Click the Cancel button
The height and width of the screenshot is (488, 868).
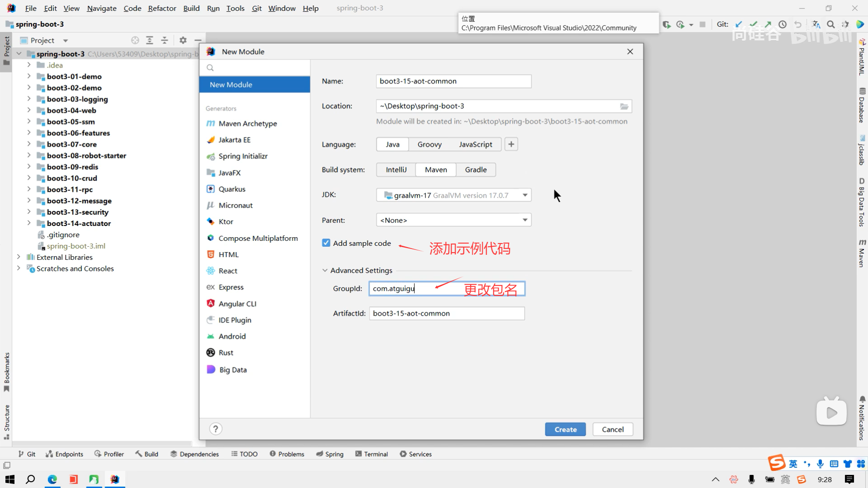pyautogui.click(x=613, y=429)
